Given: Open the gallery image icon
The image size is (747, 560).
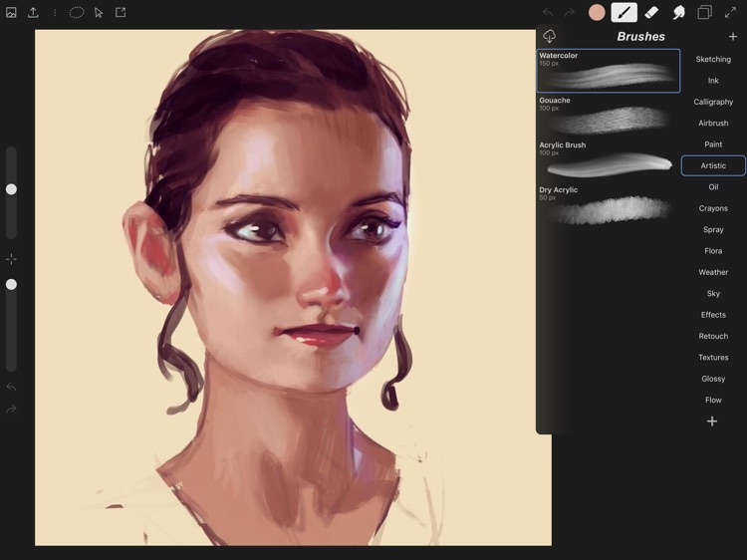Looking at the screenshot, I should (x=11, y=12).
